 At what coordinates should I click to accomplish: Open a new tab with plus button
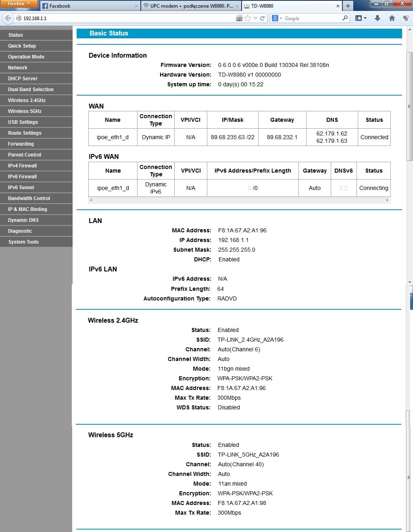click(x=348, y=6)
